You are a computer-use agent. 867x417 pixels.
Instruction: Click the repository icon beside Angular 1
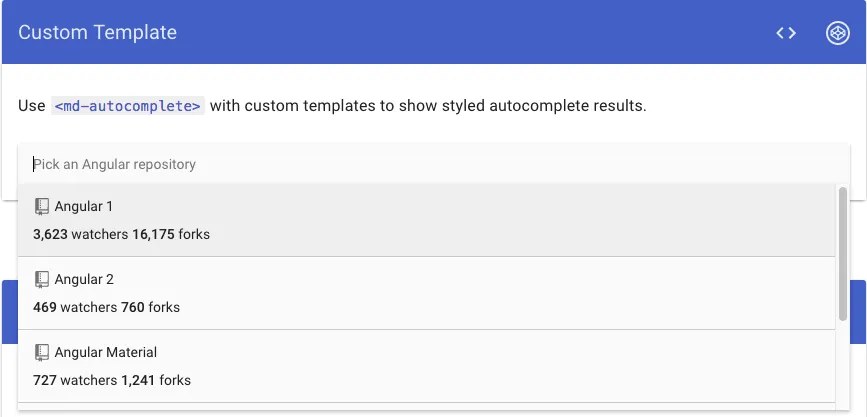(x=42, y=206)
